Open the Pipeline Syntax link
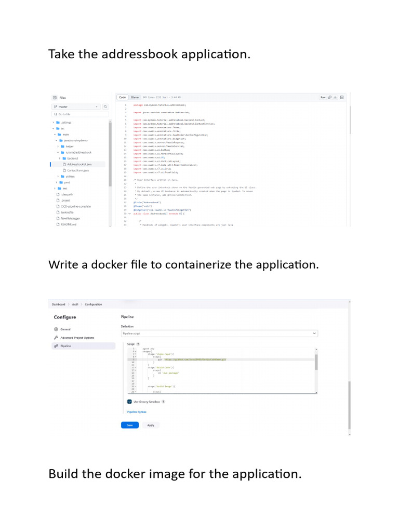 (x=137, y=412)
